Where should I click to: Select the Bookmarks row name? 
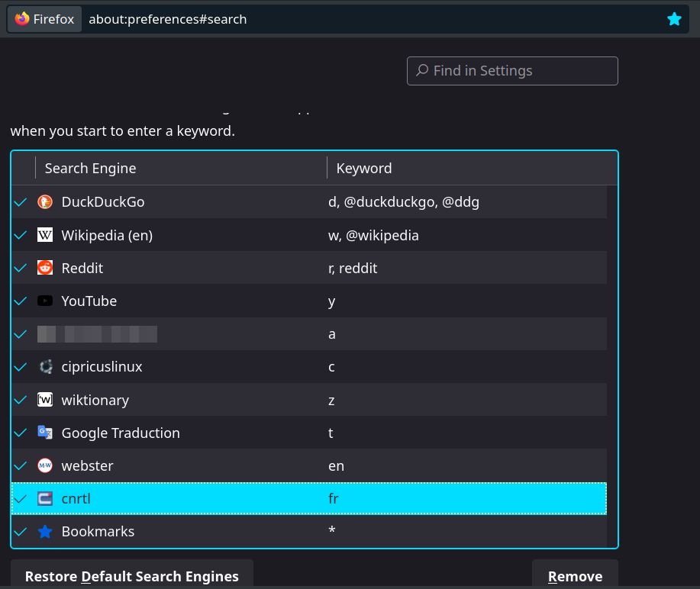tap(98, 532)
